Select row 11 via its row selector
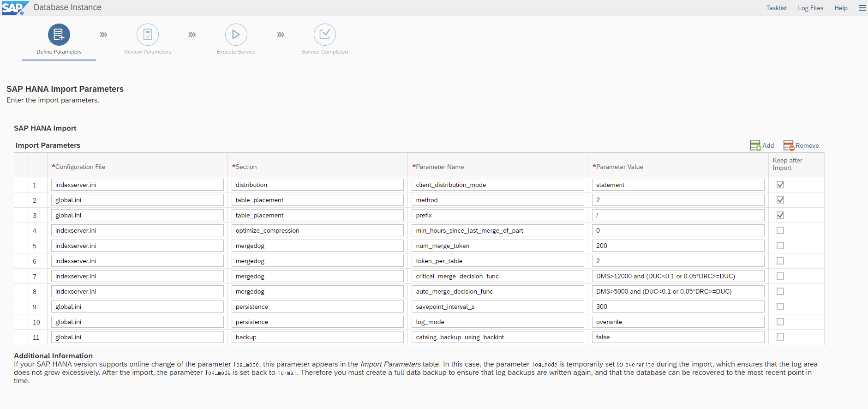Viewport: 868px width, 409px height. (21, 337)
